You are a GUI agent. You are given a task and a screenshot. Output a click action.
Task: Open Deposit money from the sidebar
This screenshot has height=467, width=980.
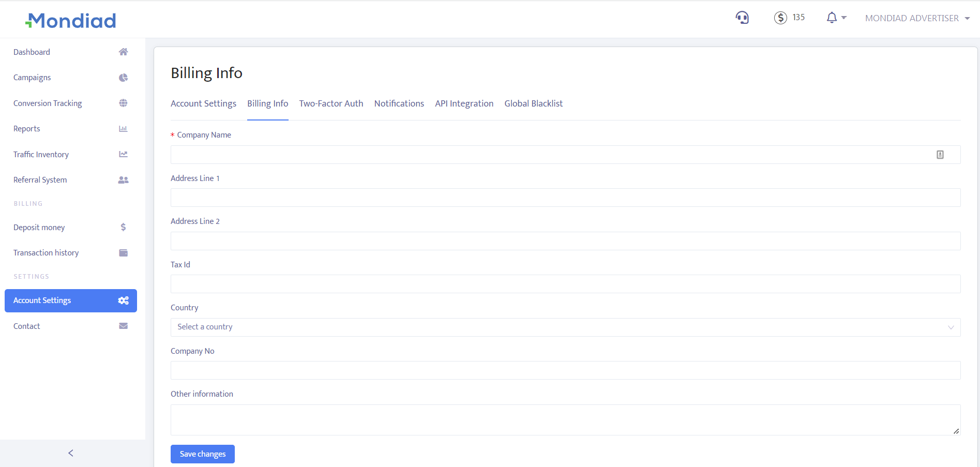pos(39,228)
